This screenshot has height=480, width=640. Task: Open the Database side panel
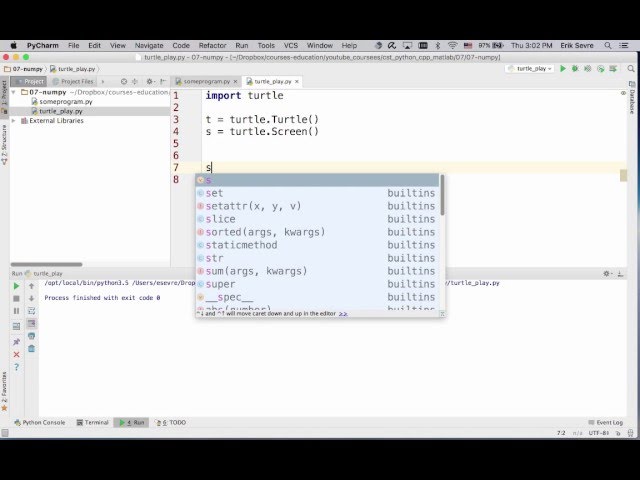[x=632, y=97]
